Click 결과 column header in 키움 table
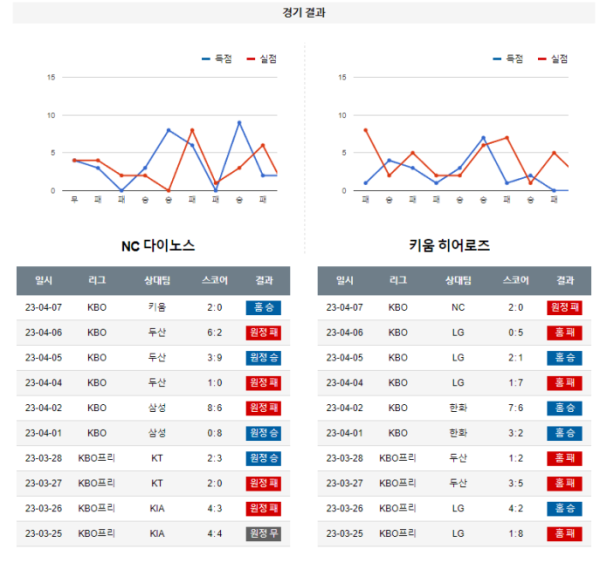 (x=565, y=281)
